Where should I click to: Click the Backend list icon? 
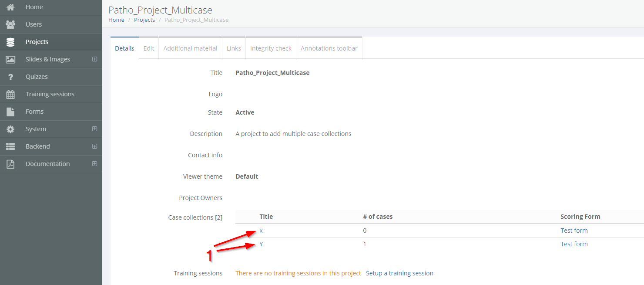pos(10,146)
